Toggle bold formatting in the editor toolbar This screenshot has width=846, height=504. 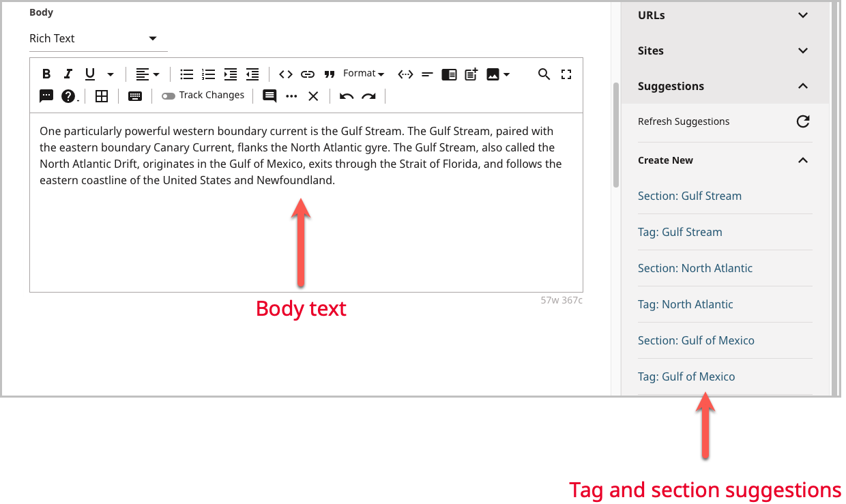click(46, 74)
